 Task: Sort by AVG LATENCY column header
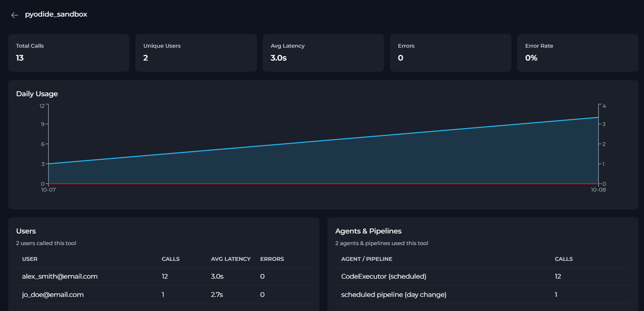[231, 259]
